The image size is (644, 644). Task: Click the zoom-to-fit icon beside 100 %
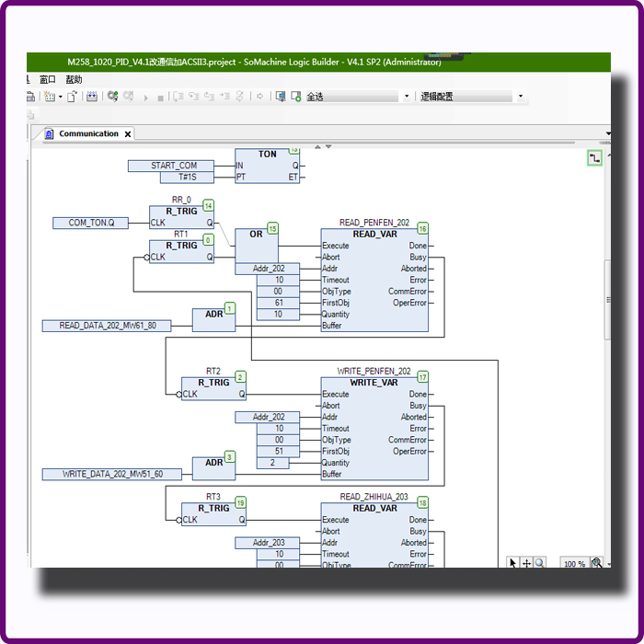597,563
